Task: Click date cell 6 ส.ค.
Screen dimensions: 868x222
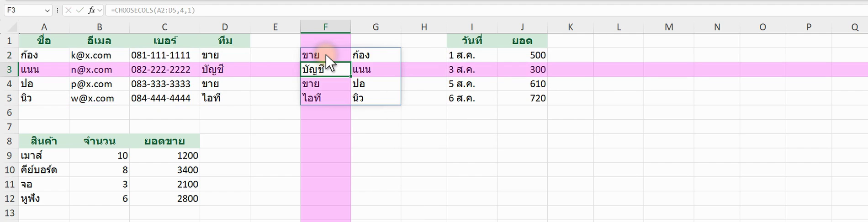Action: click(x=472, y=98)
